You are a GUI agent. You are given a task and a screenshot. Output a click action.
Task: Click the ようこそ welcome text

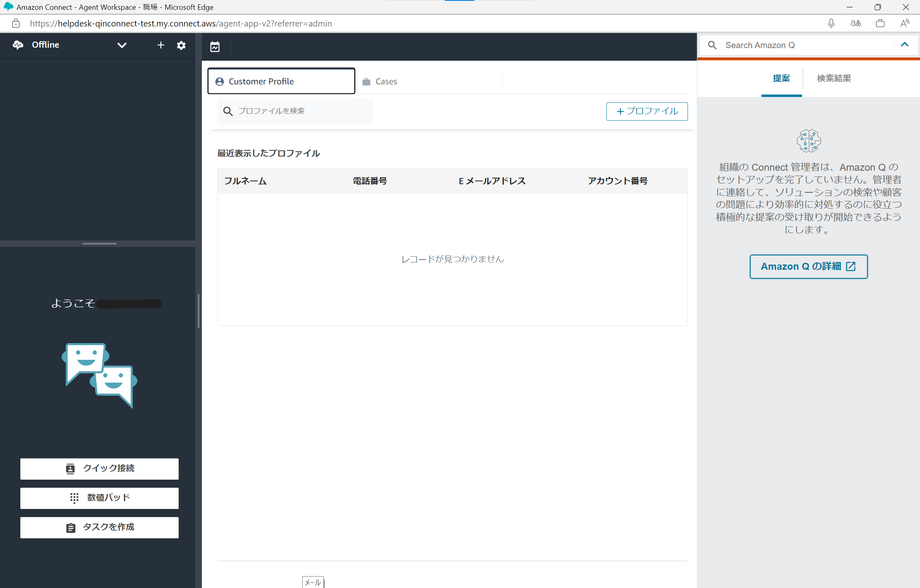tap(73, 304)
